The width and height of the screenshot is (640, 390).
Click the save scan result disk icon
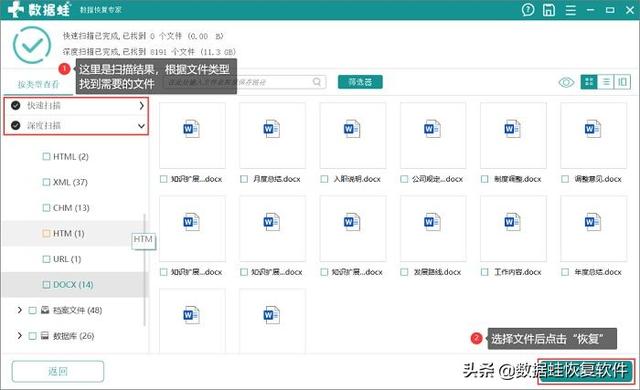tap(549, 10)
